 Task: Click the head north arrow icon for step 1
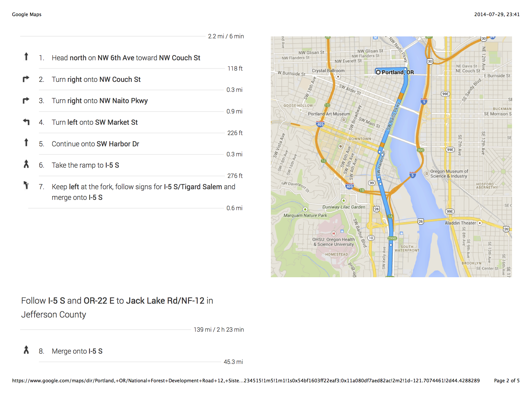26,57
